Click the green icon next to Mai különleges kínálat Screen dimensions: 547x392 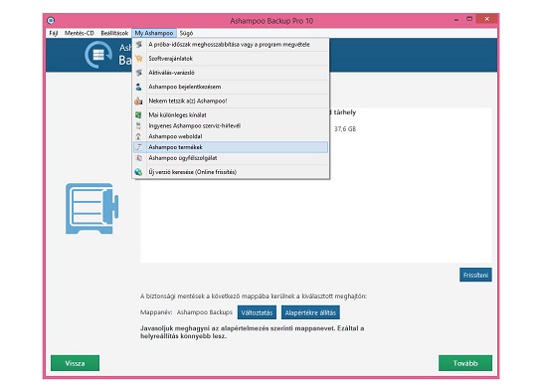click(x=138, y=114)
